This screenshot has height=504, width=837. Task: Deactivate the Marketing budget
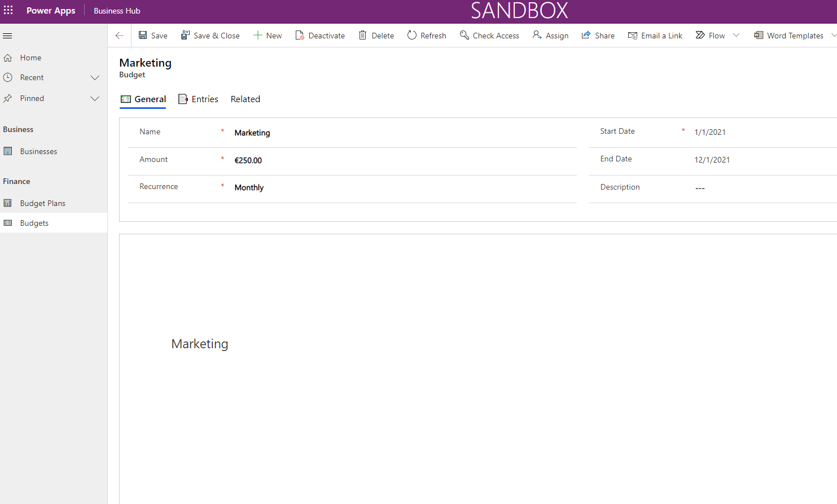[x=320, y=35]
